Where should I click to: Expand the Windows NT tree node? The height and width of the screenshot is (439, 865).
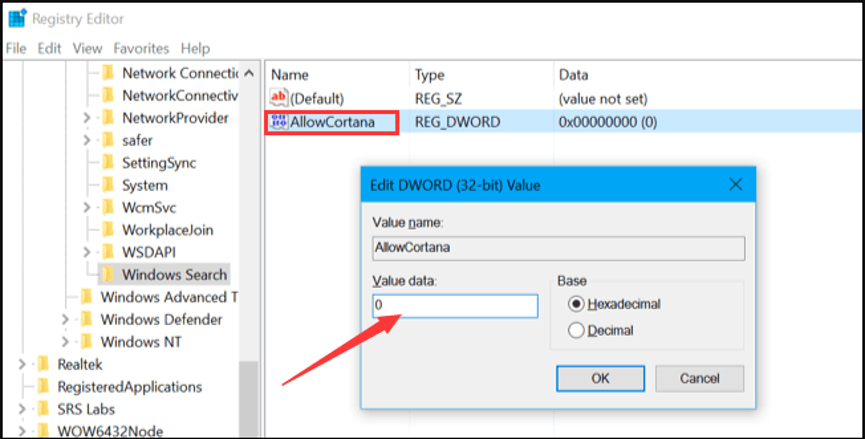tap(66, 342)
